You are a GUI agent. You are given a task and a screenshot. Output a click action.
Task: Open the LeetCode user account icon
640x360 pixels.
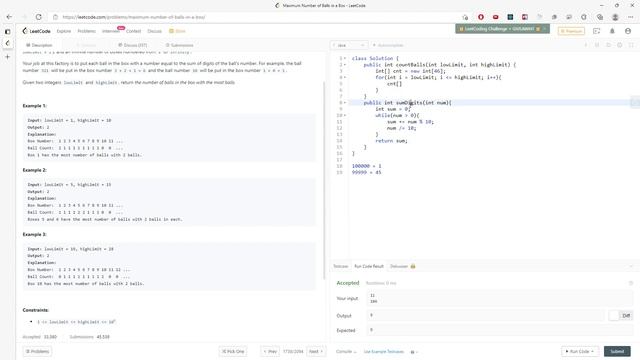[x=628, y=31]
